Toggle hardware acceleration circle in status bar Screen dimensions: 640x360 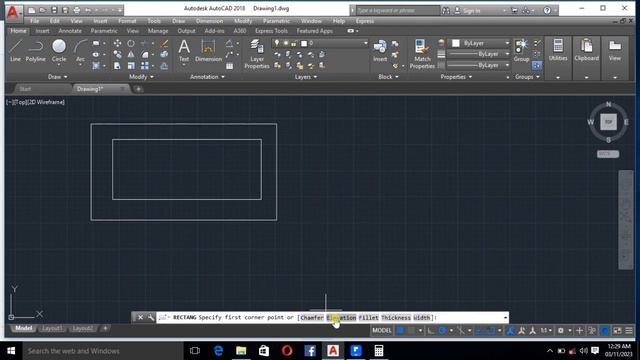605,330
